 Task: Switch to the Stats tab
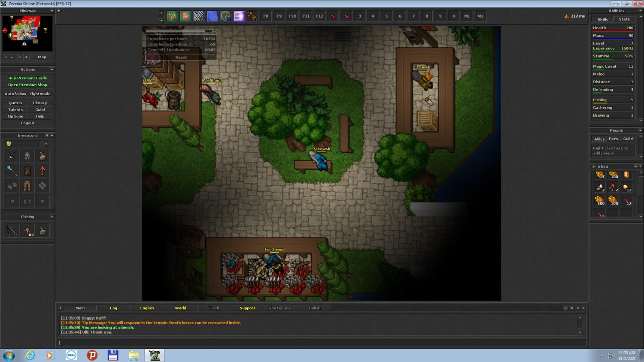(624, 19)
